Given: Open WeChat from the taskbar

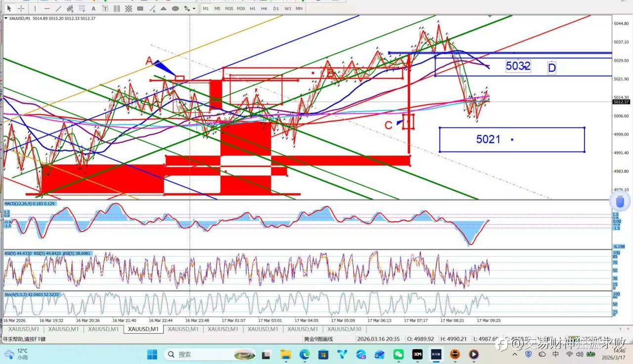Looking at the screenshot, I should point(399,354).
